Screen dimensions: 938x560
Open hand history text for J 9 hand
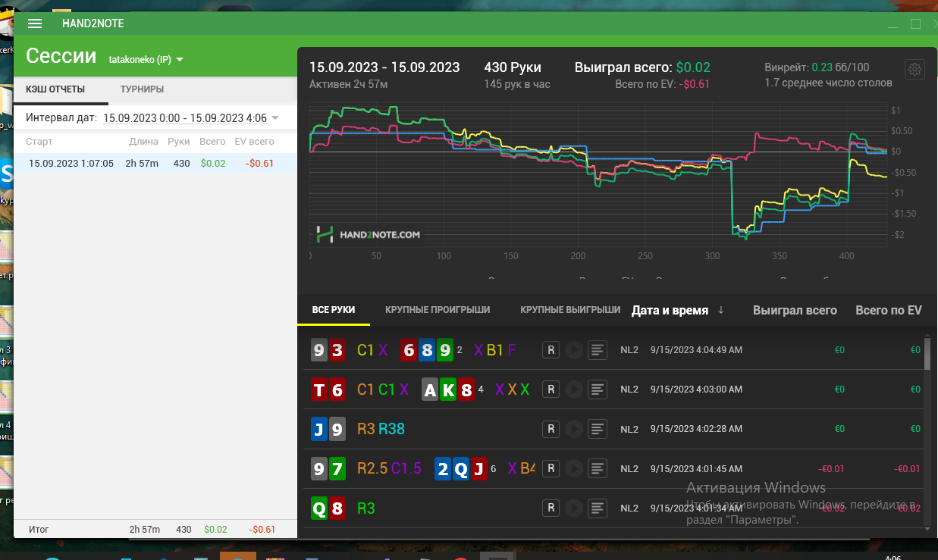tap(598, 429)
